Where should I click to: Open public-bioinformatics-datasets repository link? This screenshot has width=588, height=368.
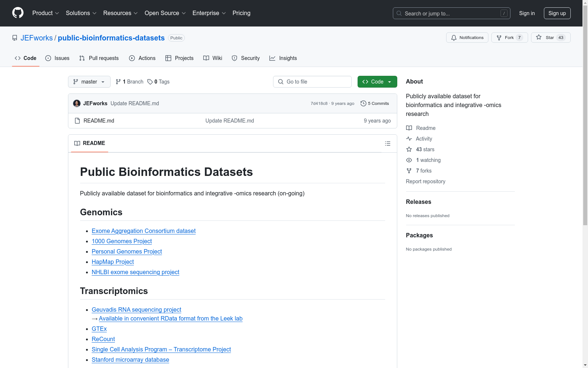111,38
